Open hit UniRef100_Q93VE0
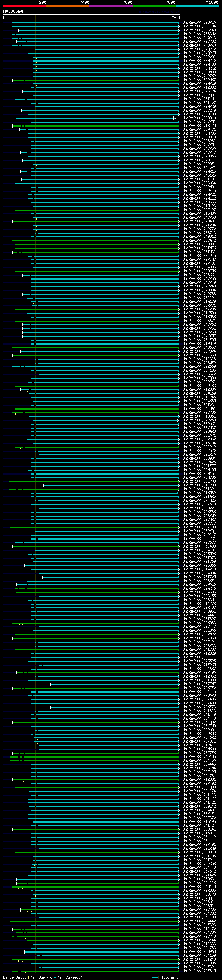This screenshot has height=980, width=222. pyautogui.click(x=199, y=23)
